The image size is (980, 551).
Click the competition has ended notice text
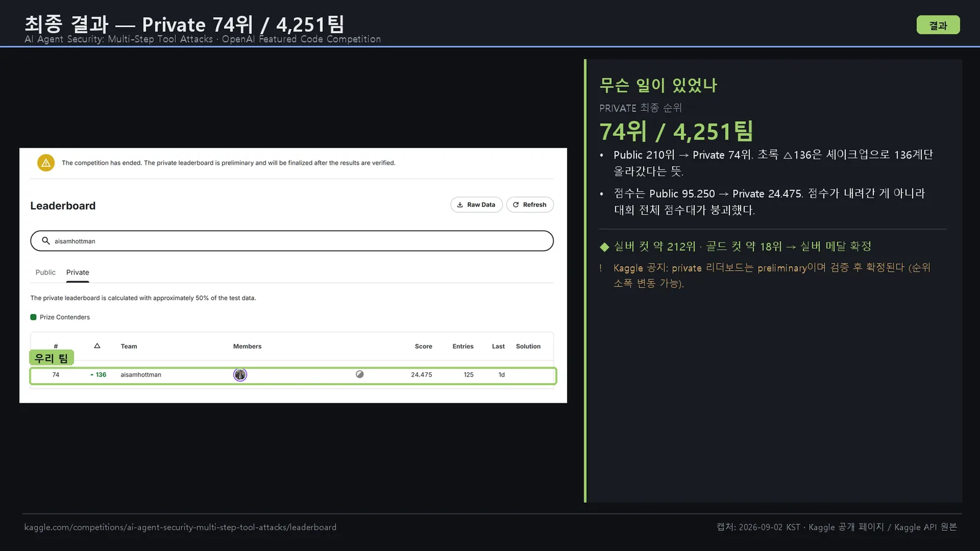(228, 163)
